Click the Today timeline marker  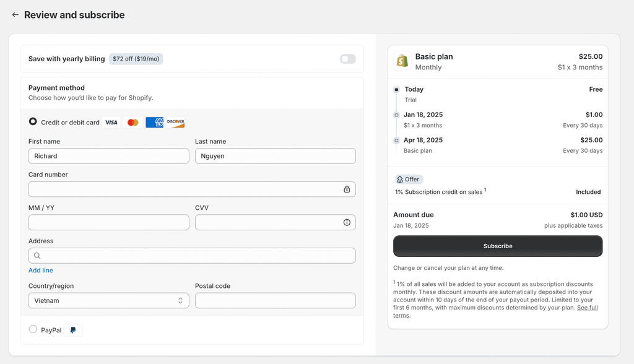(396, 89)
